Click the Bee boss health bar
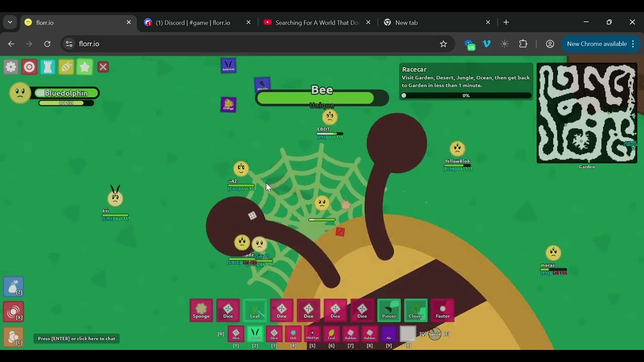Viewport: 644px width, 362px height. point(322,99)
